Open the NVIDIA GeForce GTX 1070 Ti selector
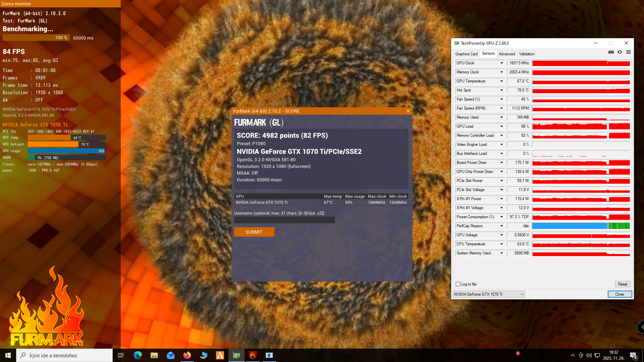 (488, 294)
